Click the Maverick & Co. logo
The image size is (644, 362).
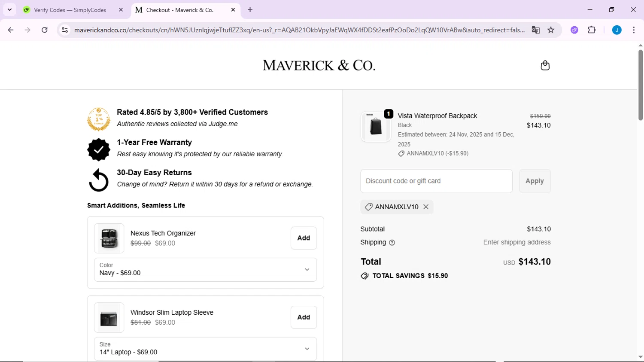319,65
